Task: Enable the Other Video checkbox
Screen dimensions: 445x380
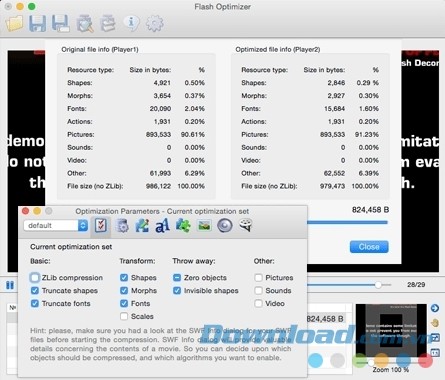Action: pyautogui.click(x=258, y=304)
